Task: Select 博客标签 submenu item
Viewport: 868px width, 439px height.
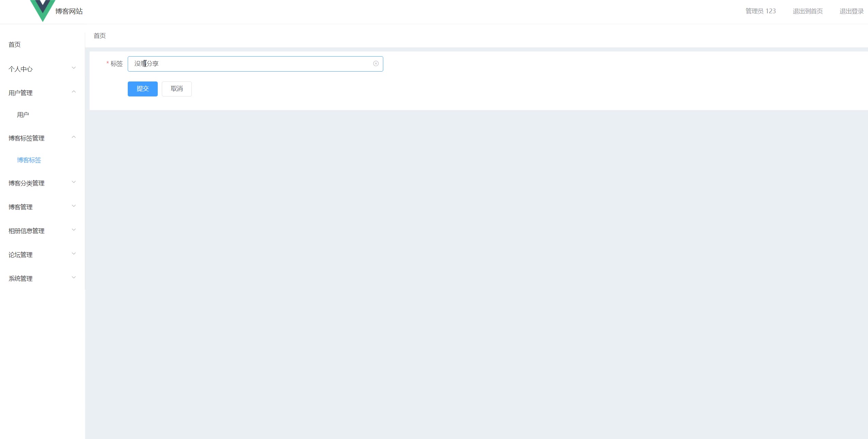Action: pyautogui.click(x=29, y=160)
